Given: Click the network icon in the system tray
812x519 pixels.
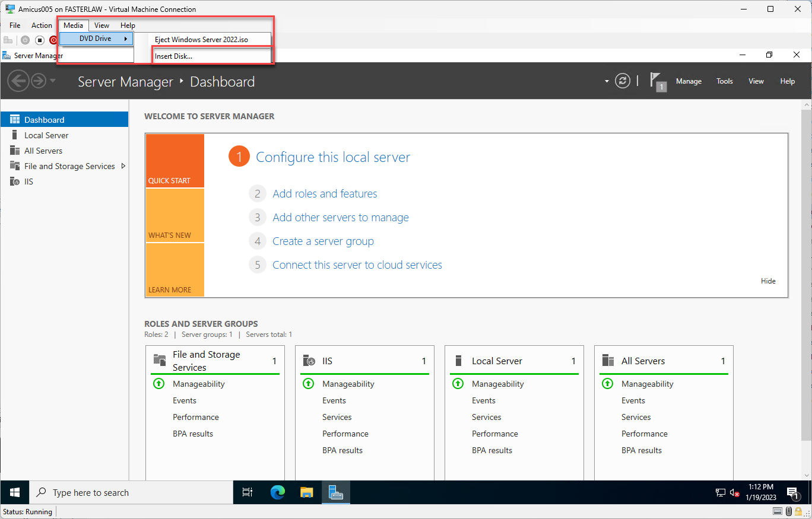Looking at the screenshot, I should click(x=721, y=492).
